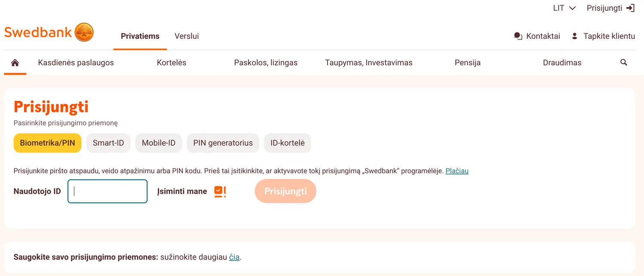Switch to the Verslui tab

[x=186, y=36]
